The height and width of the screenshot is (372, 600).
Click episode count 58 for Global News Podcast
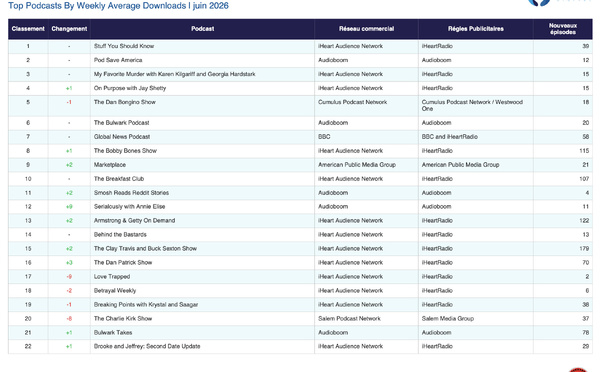585,137
